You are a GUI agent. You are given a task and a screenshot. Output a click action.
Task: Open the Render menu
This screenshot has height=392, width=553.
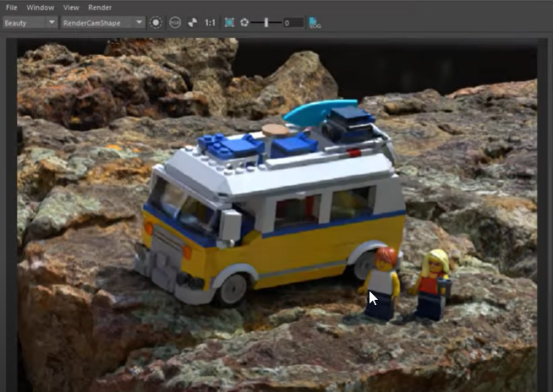pyautogui.click(x=100, y=8)
